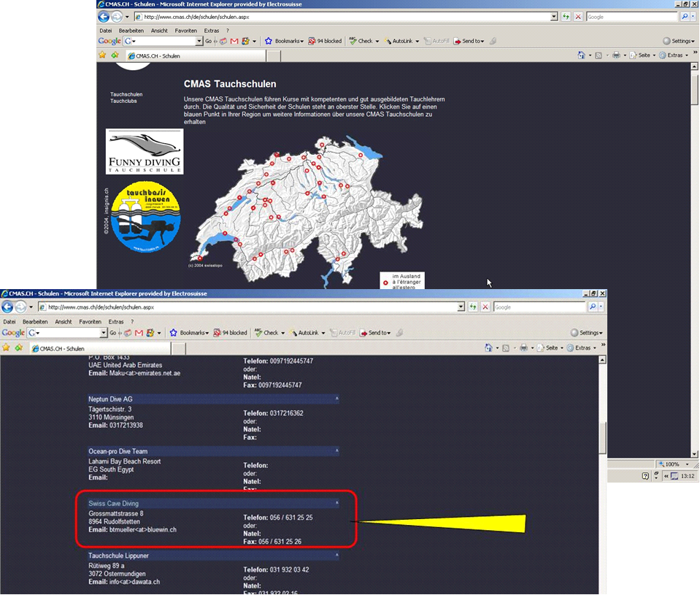Open address bar dropdown in lower window
This screenshot has height=595, width=700.
coord(461,307)
